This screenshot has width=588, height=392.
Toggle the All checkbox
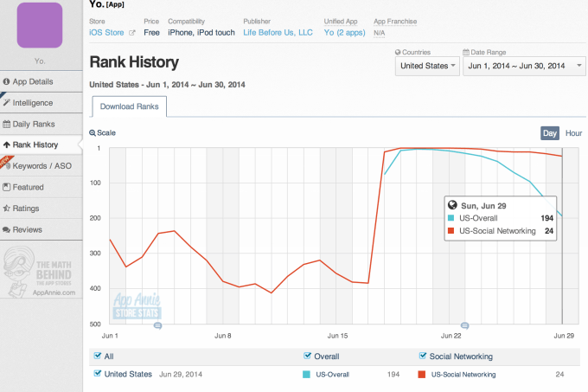pyautogui.click(x=98, y=356)
